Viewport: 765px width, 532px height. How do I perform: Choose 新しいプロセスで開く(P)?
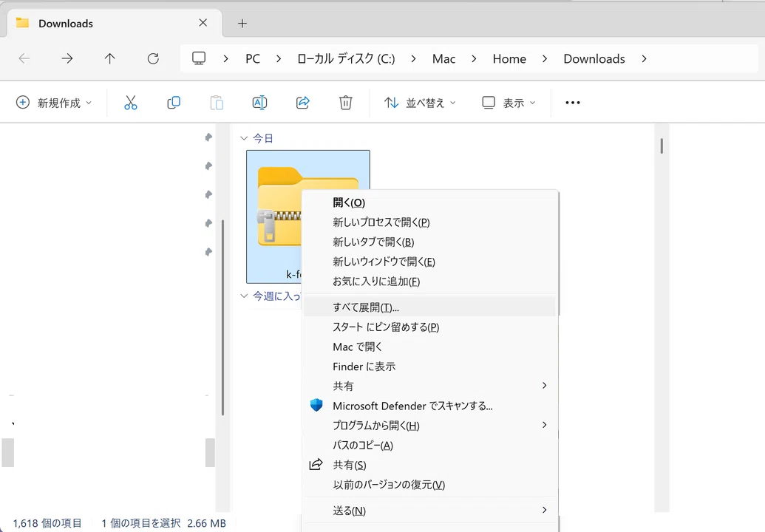429,222
